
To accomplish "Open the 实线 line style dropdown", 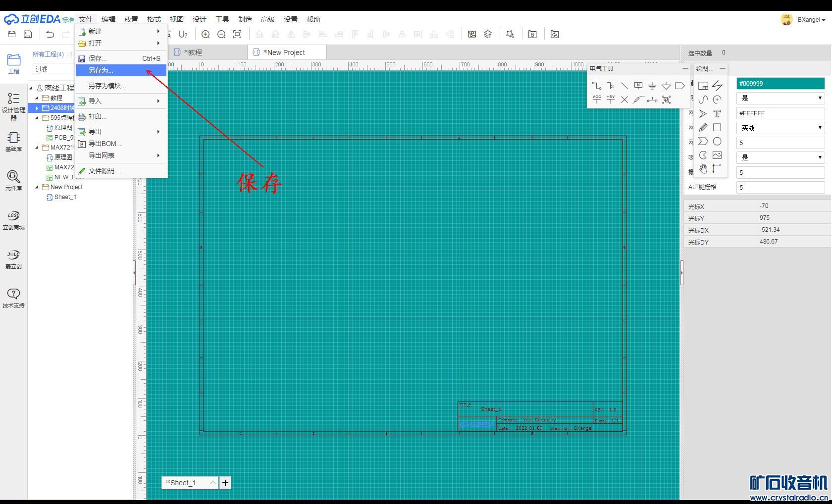I will 780,128.
